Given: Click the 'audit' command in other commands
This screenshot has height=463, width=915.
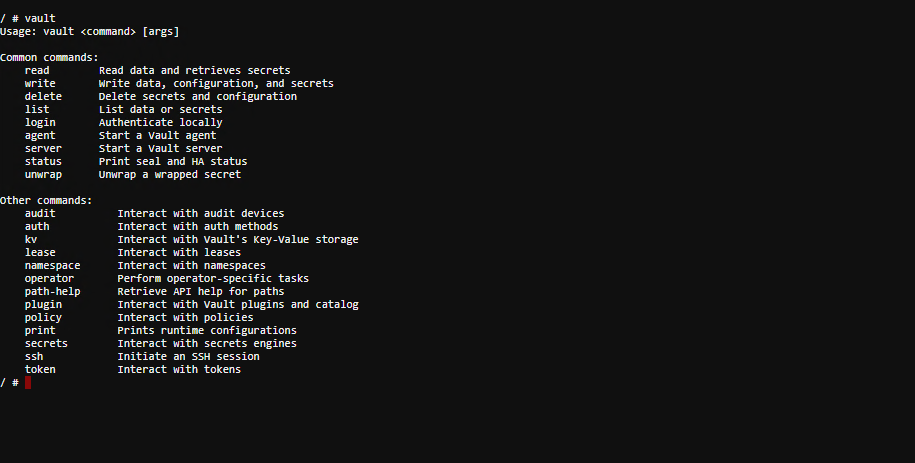Looking at the screenshot, I should (40, 214).
